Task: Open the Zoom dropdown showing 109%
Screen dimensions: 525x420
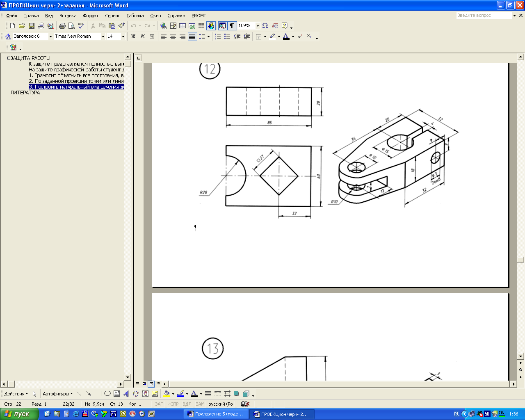Action: coord(258,26)
